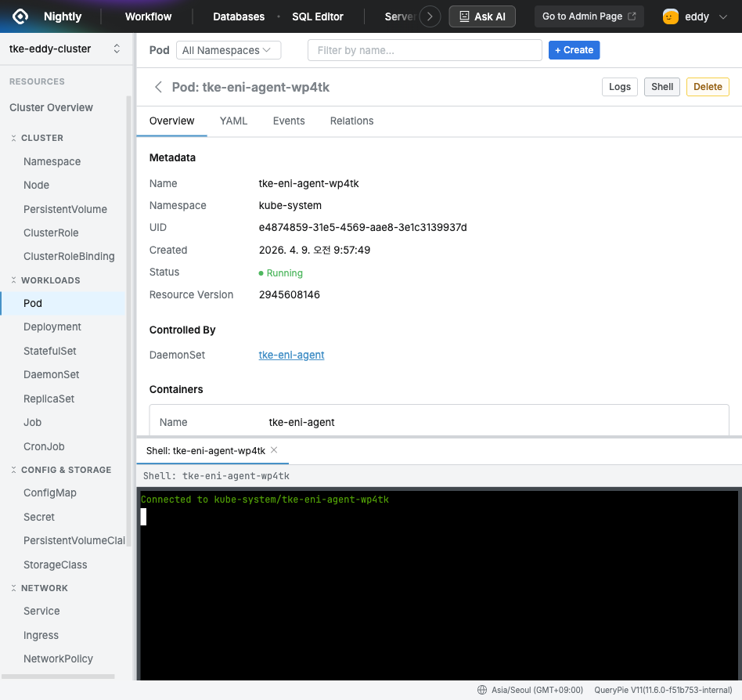Image resolution: width=742 pixels, height=700 pixels.
Task: Switch to the YAML tab
Action: (233, 121)
